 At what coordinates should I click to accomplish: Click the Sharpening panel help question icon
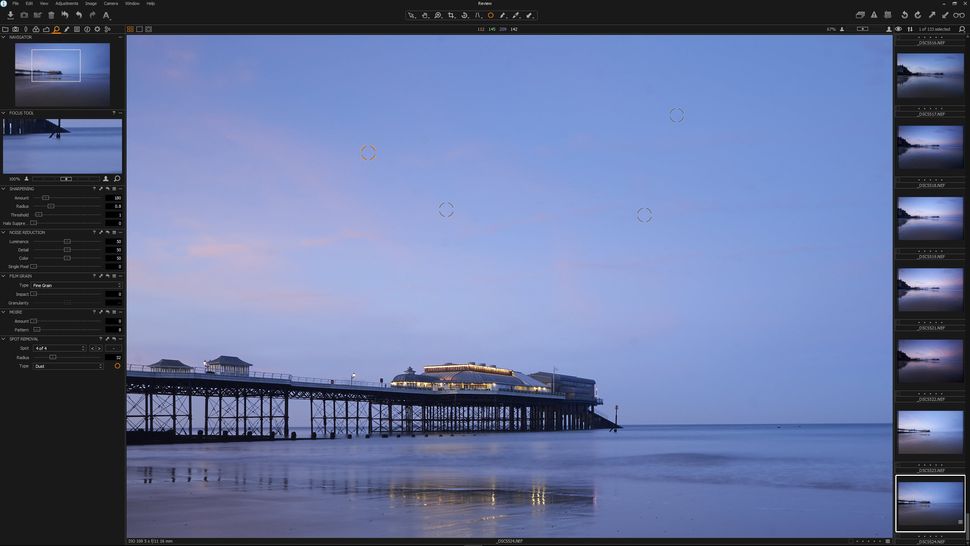click(94, 189)
